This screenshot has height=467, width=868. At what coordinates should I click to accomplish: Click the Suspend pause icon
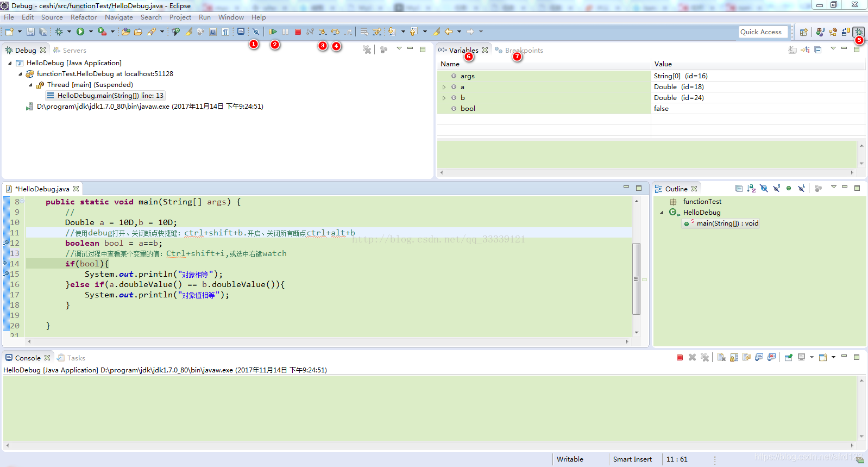point(285,32)
